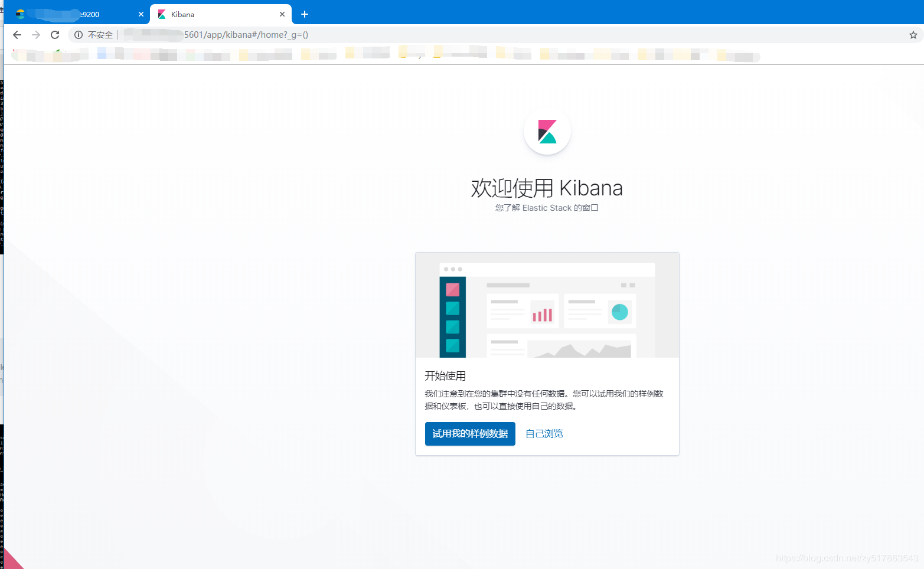
Task: Click the Elasticsearch favicon on the :9200 tab
Action: [x=20, y=14]
